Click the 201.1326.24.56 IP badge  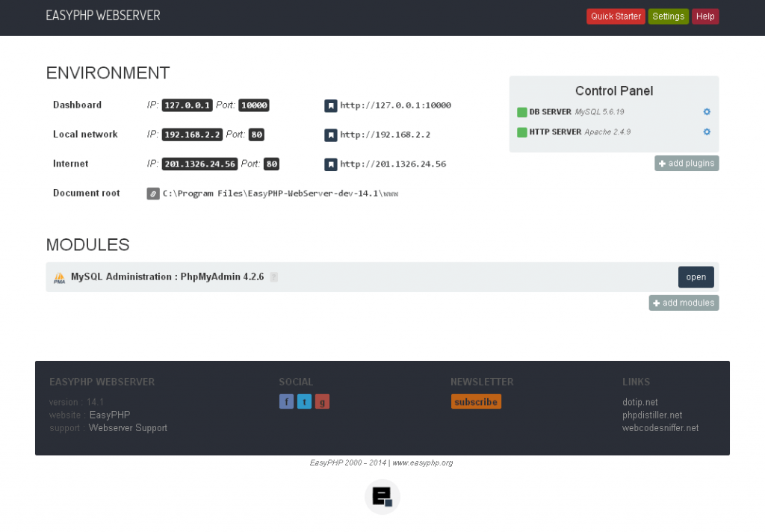tap(199, 164)
